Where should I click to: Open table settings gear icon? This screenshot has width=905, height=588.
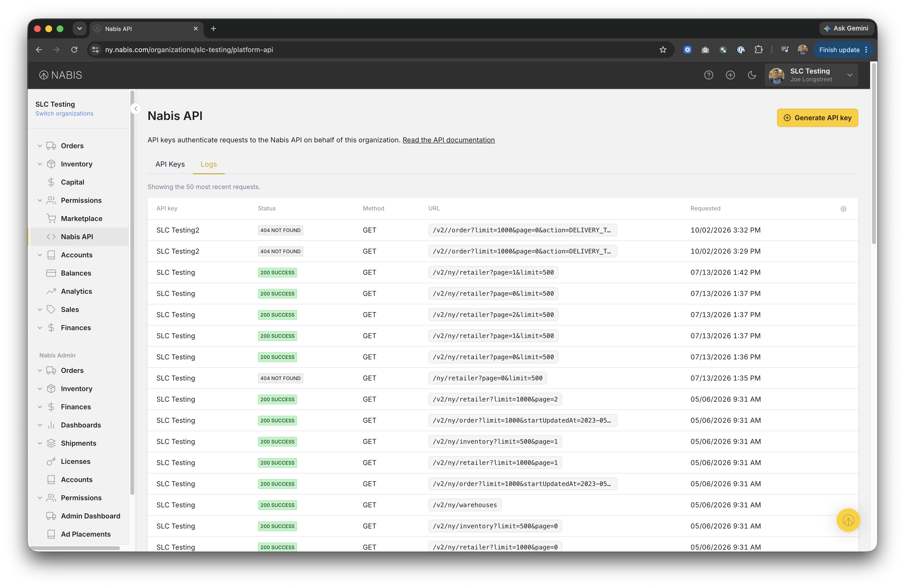coord(844,209)
